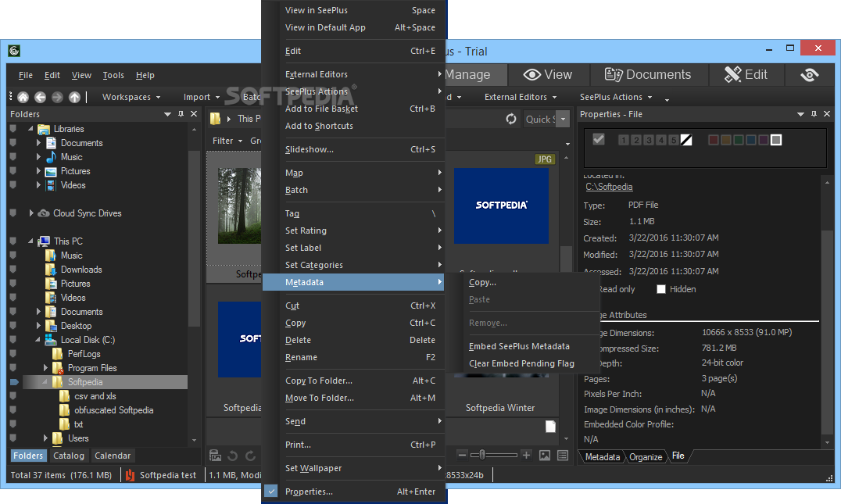Toggle Easy-Select marker for Program Files
841x504 pixels.
coord(13,368)
